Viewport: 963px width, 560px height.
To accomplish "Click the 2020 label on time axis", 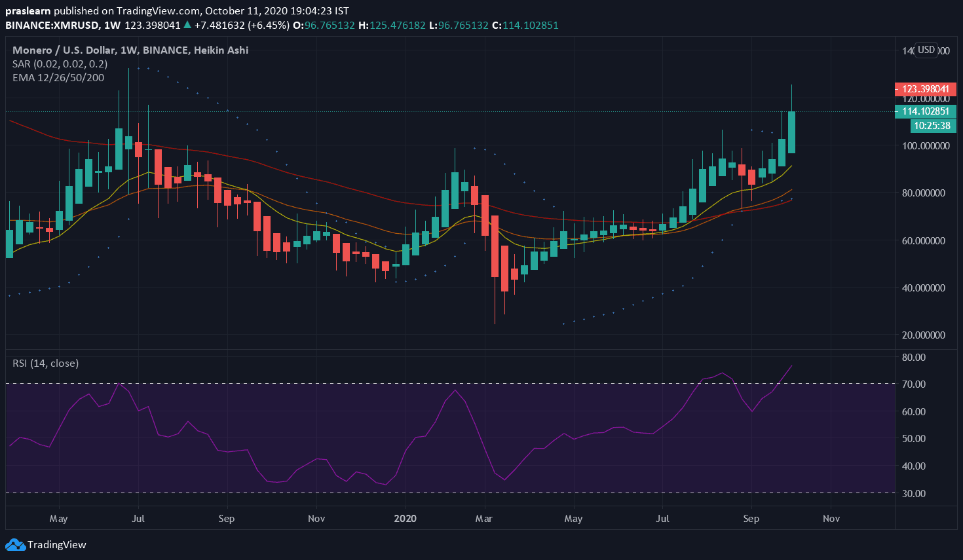I will (x=405, y=518).
